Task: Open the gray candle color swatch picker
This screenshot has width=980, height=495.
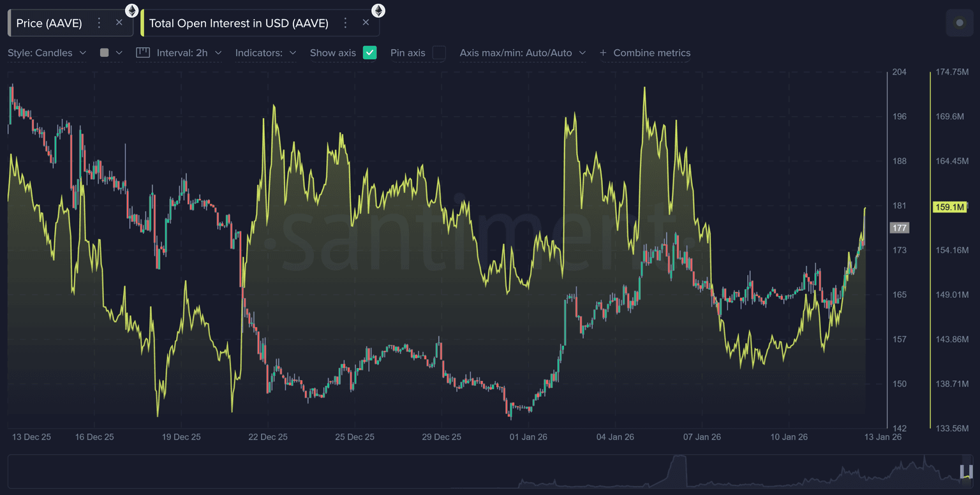Action: coord(105,53)
